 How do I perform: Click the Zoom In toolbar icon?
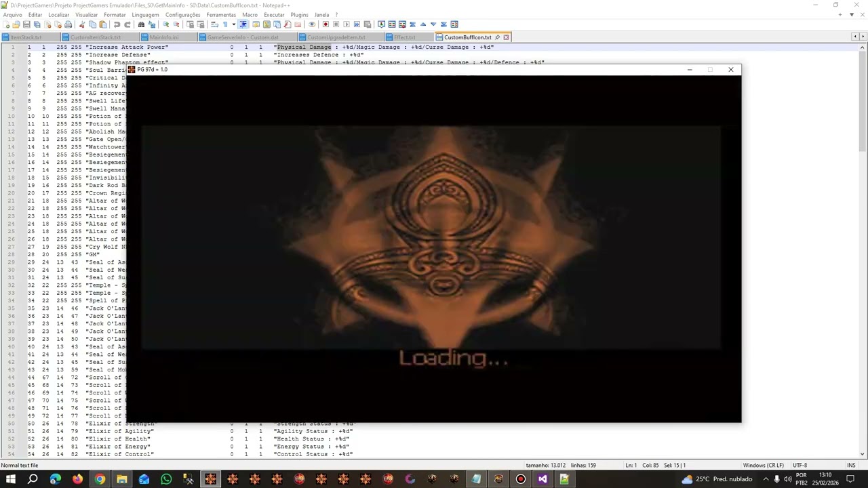(x=165, y=25)
